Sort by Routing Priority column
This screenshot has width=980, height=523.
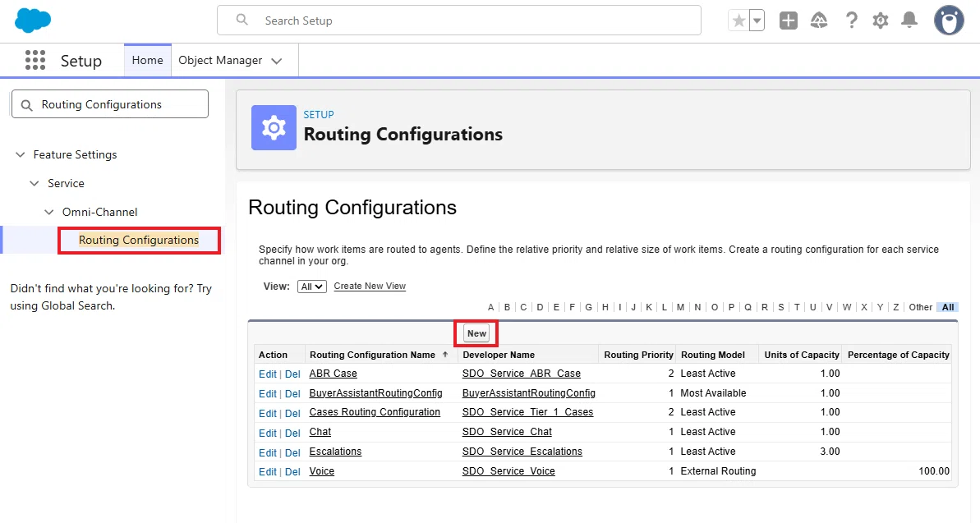(639, 355)
